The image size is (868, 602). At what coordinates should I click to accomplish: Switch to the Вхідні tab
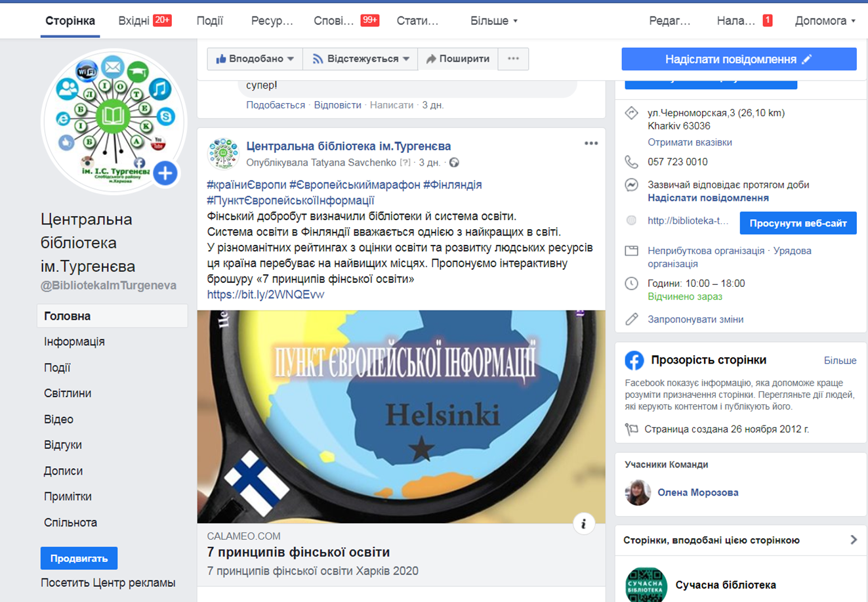pos(144,20)
